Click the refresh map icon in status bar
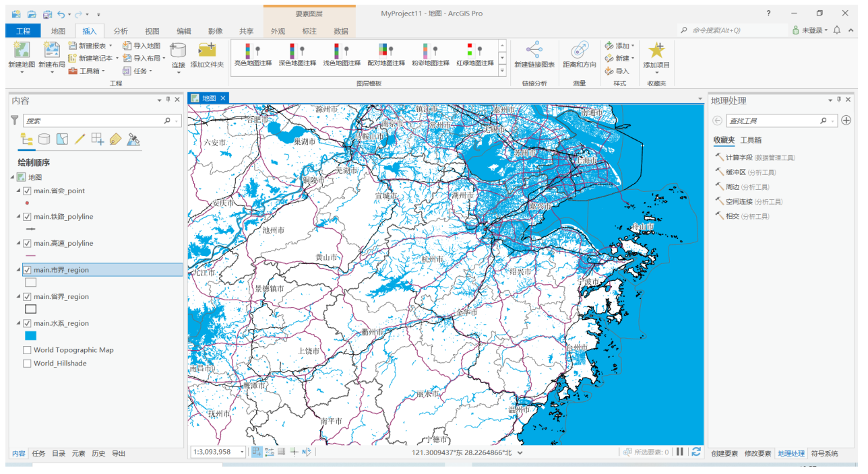The width and height of the screenshot is (868, 474). (x=697, y=452)
